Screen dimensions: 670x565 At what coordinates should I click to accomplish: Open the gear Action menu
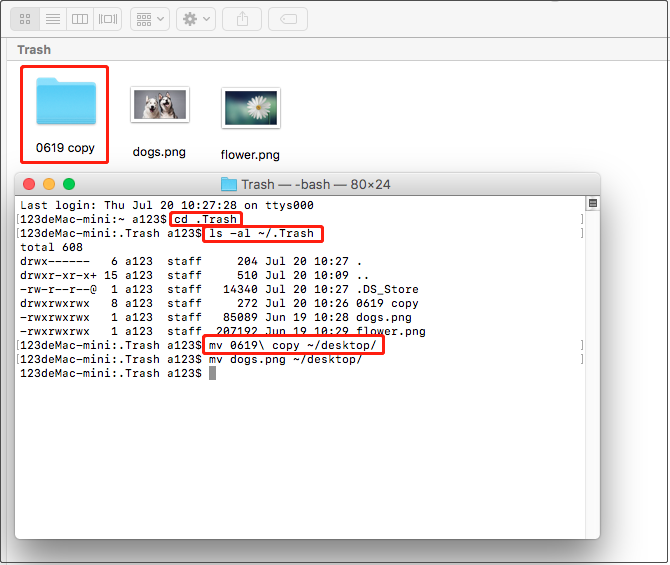196,18
